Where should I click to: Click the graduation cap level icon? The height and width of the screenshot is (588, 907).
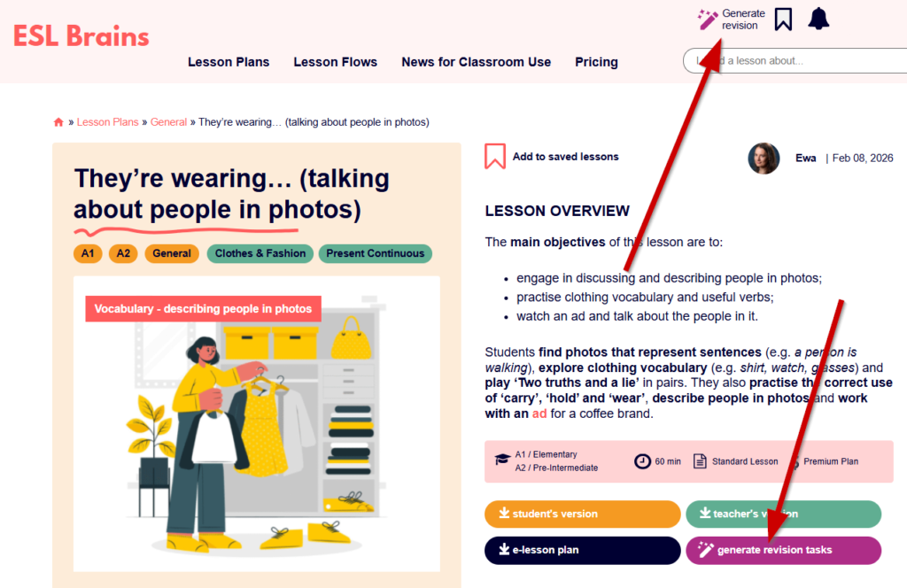coord(502,460)
